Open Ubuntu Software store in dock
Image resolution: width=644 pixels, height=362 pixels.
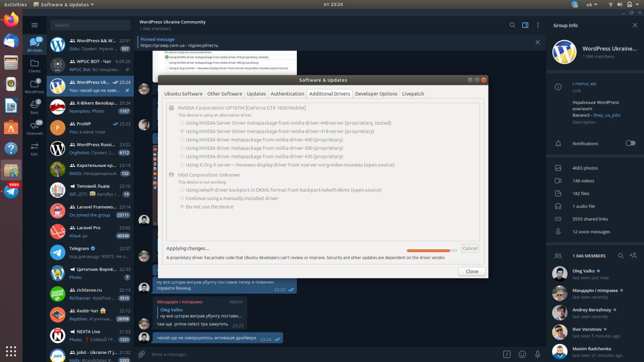click(x=11, y=127)
